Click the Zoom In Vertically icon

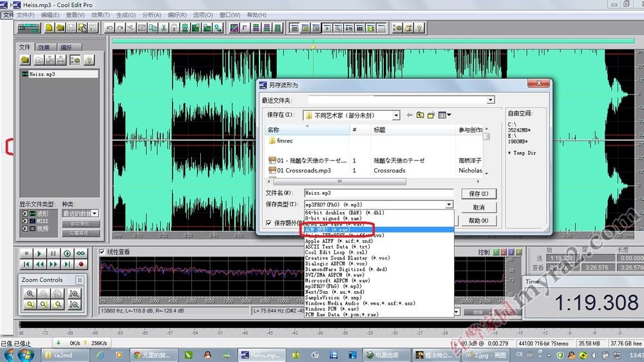pyautogui.click(x=74, y=293)
